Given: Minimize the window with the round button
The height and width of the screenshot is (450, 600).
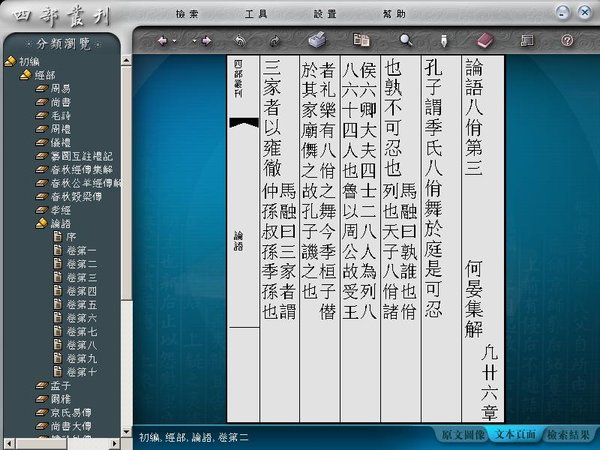Looking at the screenshot, I should click(x=562, y=13).
